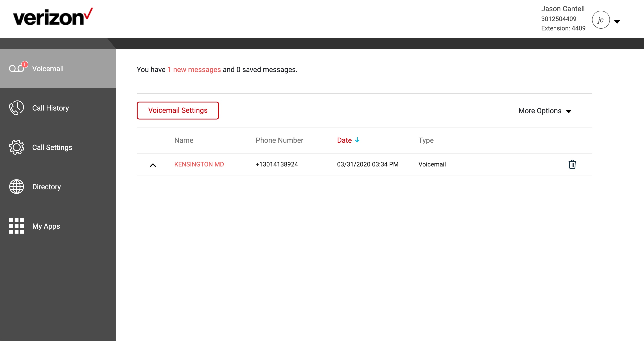Click the red 1 notification badge
This screenshot has width=644, height=341.
coord(24,64)
